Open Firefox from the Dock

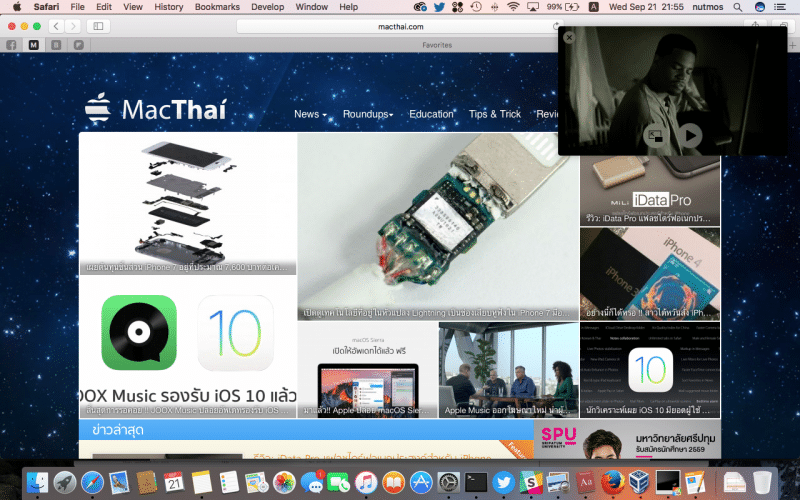coord(613,482)
